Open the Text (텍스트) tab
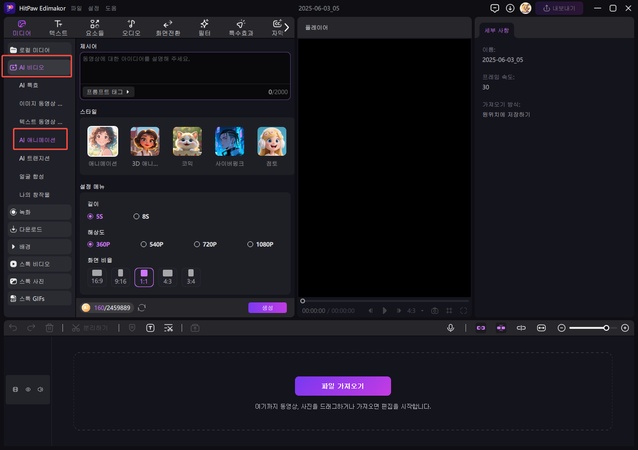Screen dimensions: 638x450 [x=58, y=28]
